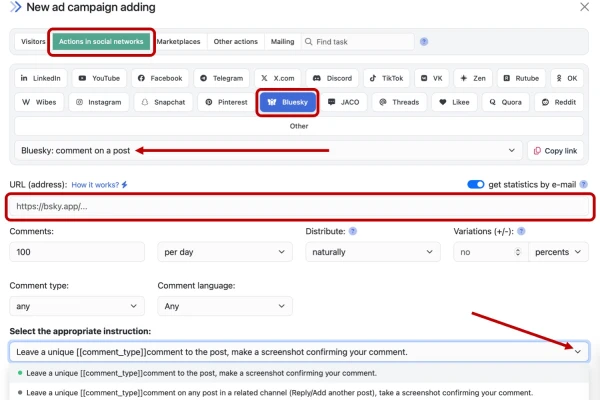Viewport: 600px width, 400px height.
Task: Select the TikTok network button
Action: point(386,78)
